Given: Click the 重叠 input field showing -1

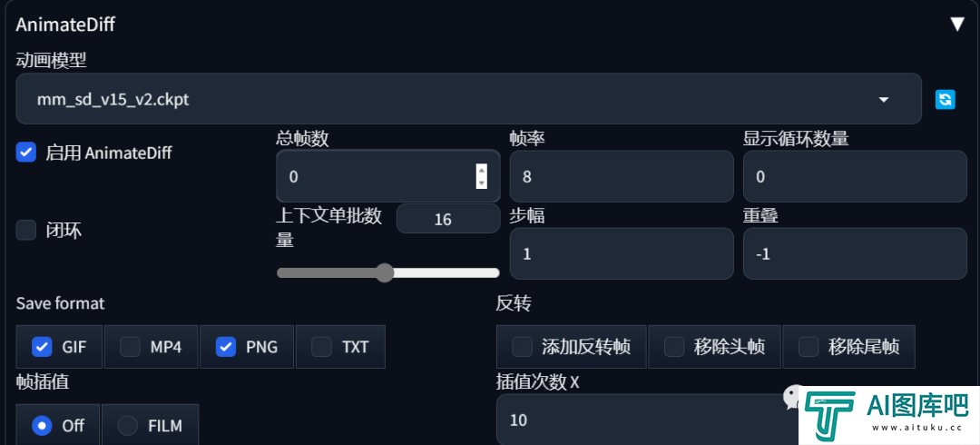Looking at the screenshot, I should click(855, 253).
